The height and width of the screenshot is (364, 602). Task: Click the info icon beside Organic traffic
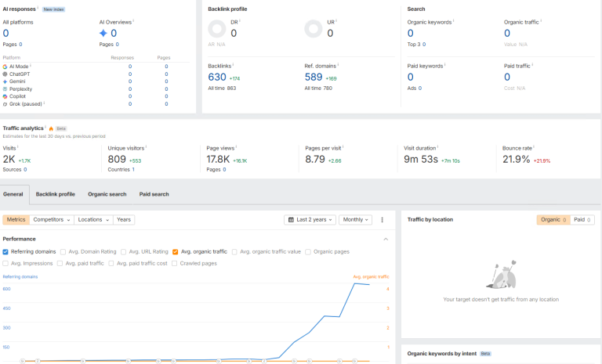[x=541, y=21]
